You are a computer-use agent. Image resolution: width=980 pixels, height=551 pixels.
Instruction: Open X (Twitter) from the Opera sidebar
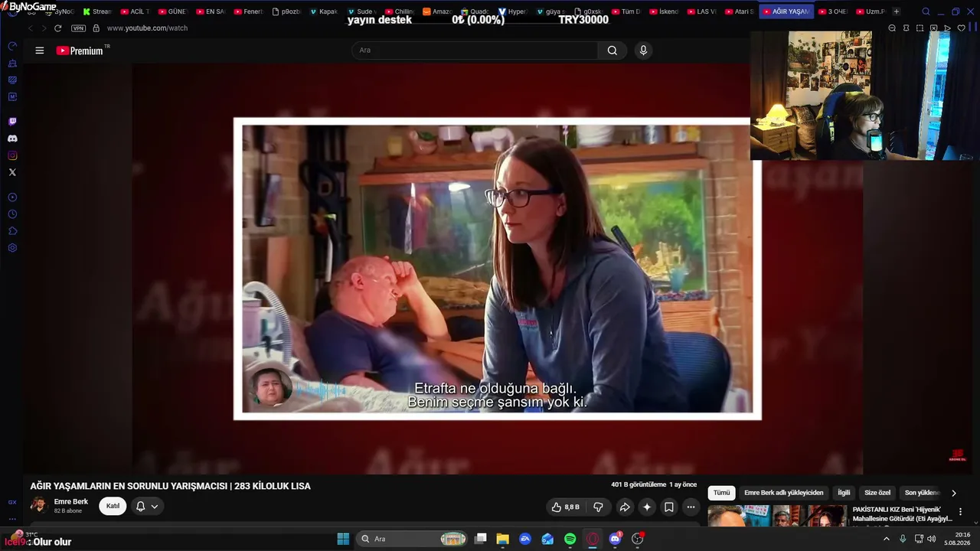tap(12, 172)
